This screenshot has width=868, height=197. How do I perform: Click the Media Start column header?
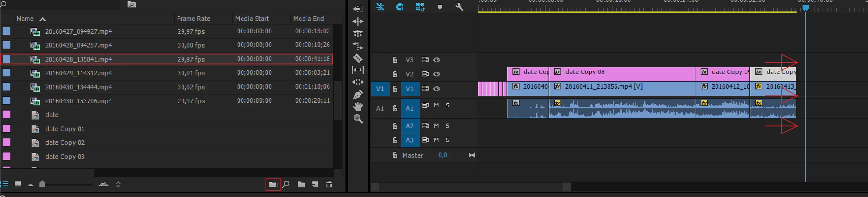(x=252, y=19)
